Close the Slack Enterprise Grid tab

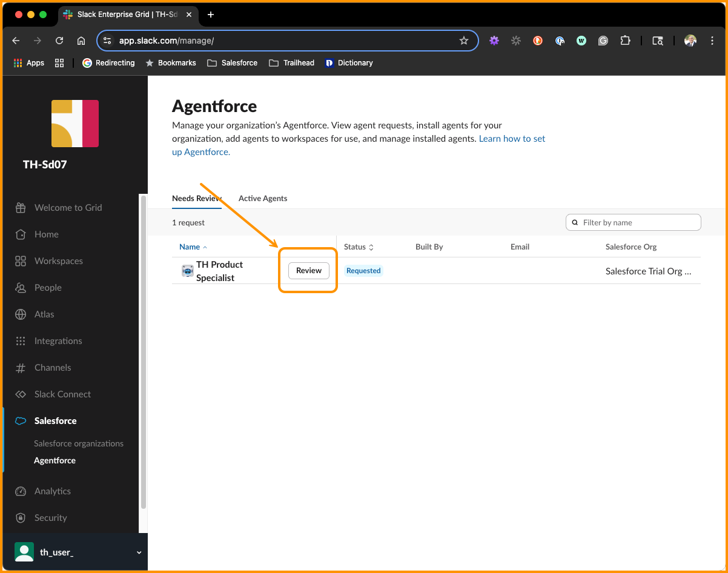189,15
